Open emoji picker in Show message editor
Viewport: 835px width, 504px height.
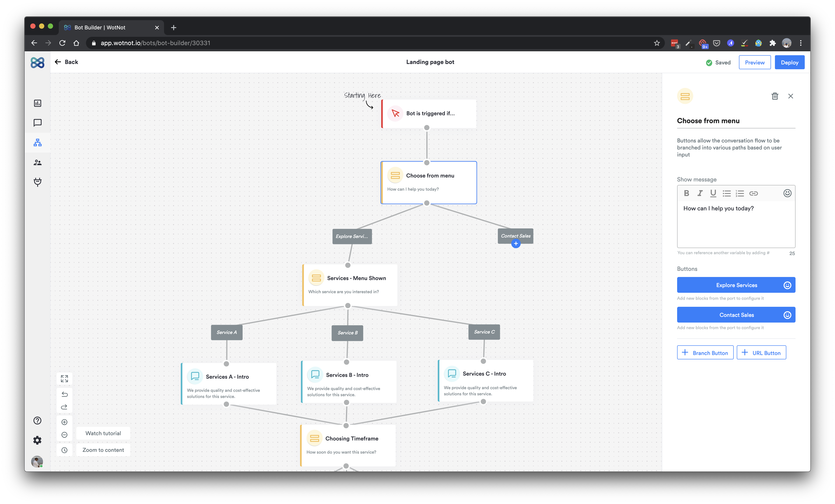787,193
